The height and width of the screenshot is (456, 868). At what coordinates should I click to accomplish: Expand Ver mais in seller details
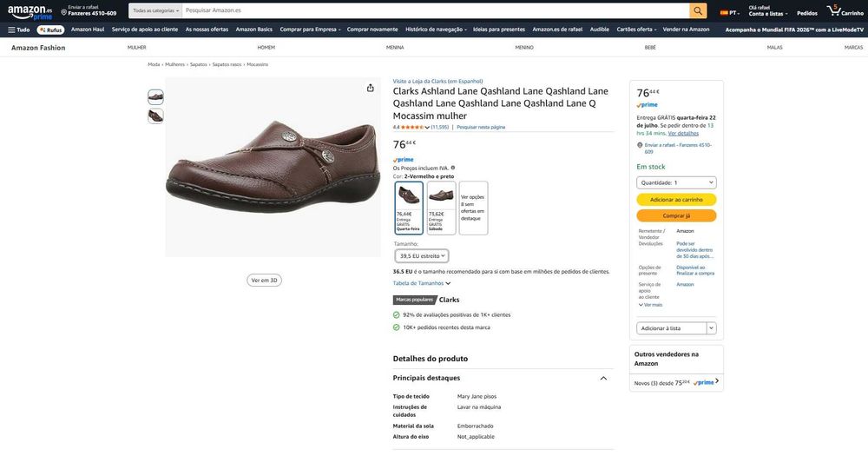tap(650, 305)
